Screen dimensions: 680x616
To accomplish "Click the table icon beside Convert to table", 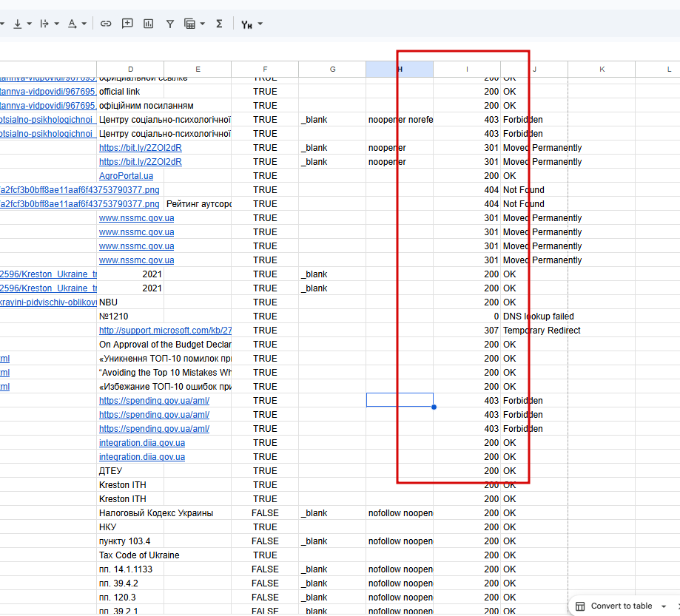I will tap(581, 606).
